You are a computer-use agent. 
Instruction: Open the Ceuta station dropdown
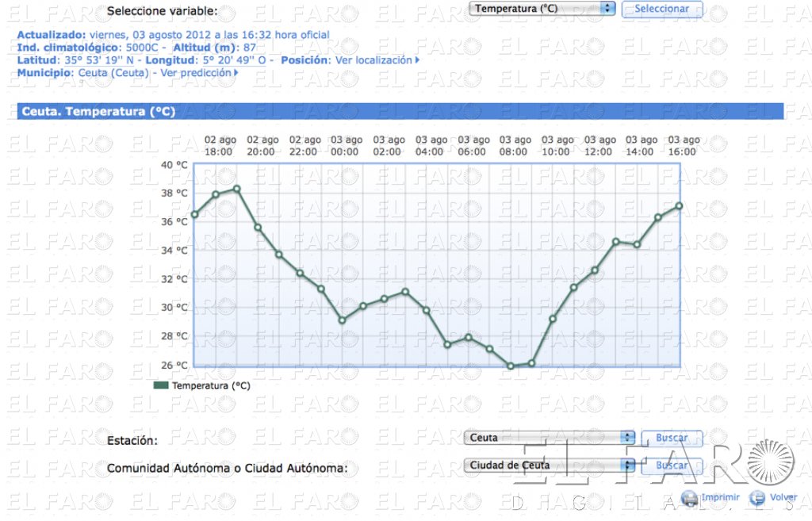click(550, 438)
